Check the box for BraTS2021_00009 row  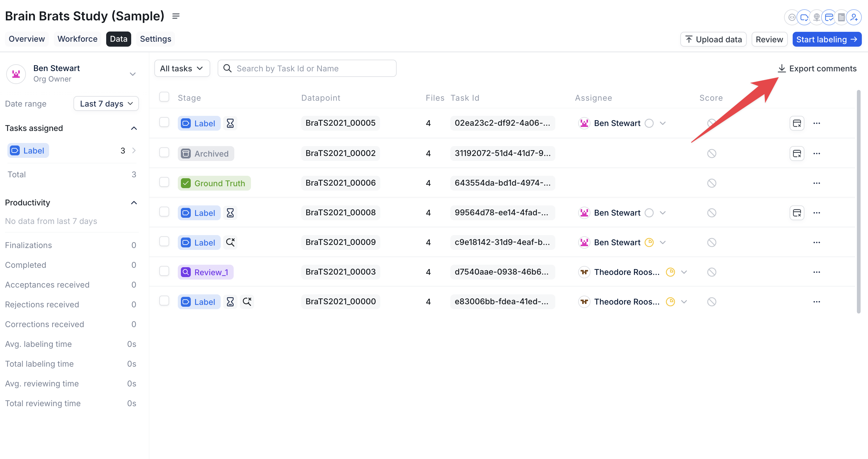click(x=164, y=242)
